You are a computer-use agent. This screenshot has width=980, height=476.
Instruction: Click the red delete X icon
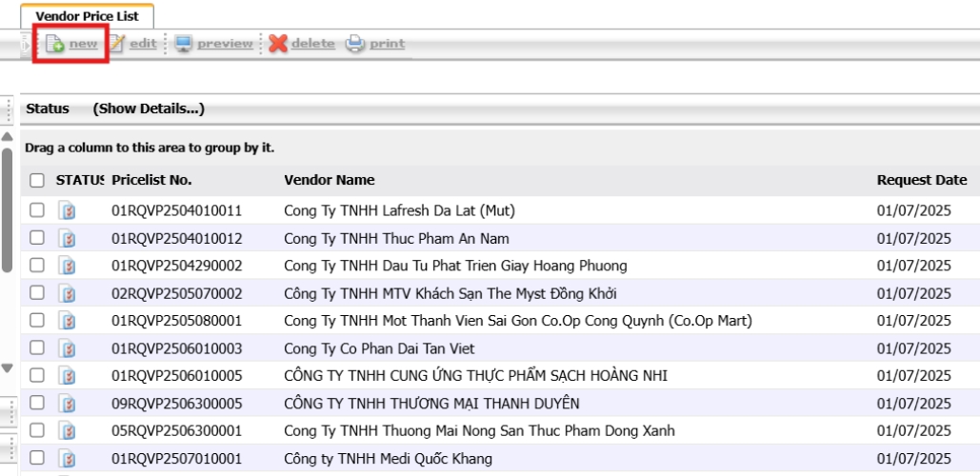click(x=278, y=44)
